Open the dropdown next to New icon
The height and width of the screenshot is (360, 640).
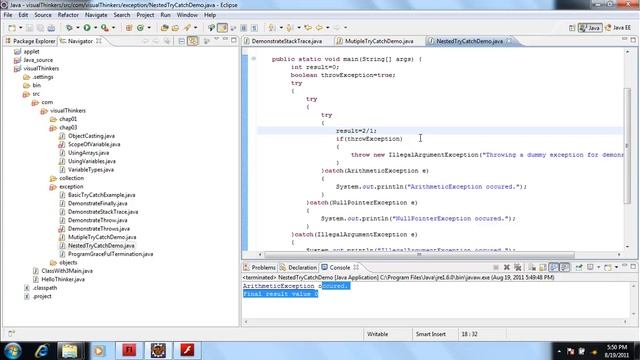21,28
